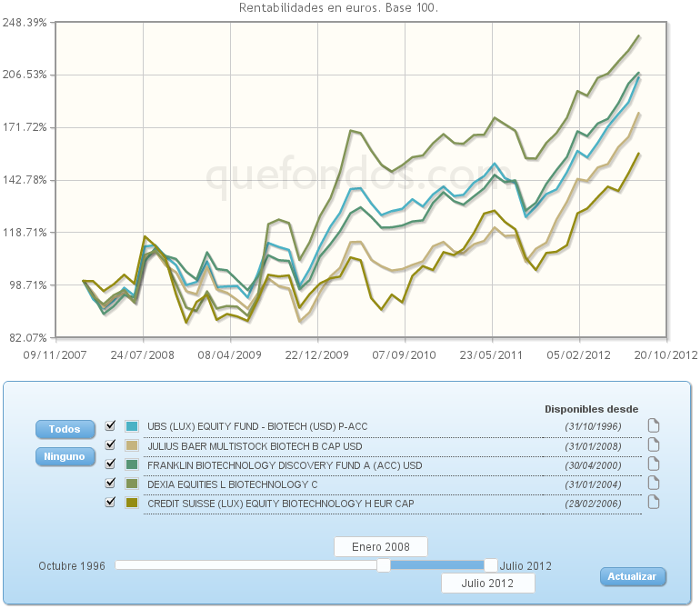Open document icon for Credit Suisse Equity Biotechnology

(x=653, y=502)
